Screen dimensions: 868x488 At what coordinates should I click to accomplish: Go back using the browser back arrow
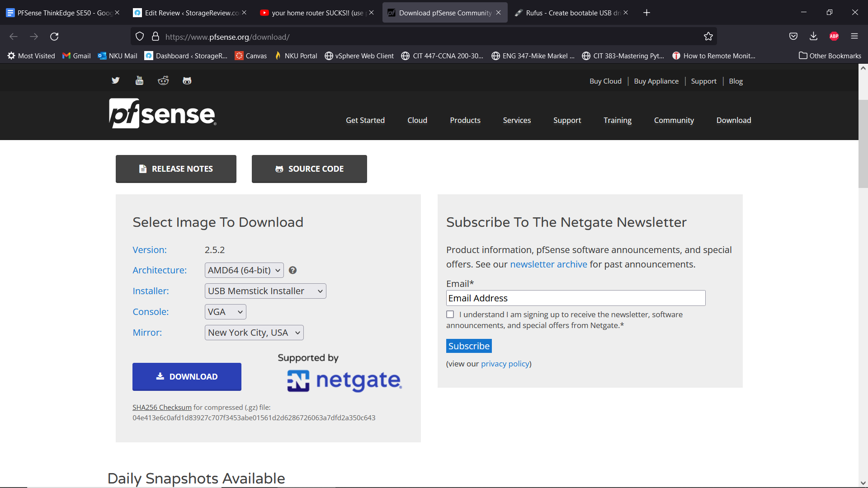(14, 37)
